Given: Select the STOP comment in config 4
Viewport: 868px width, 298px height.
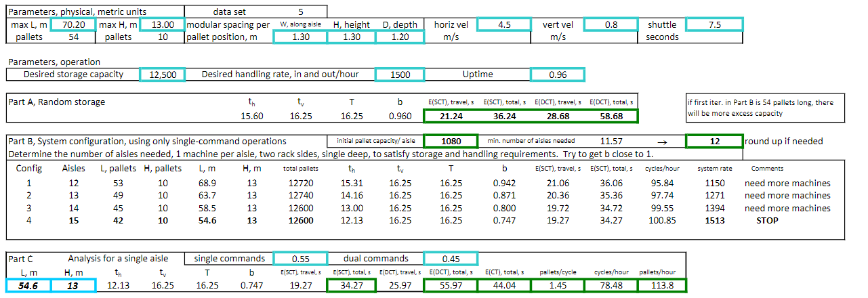Looking at the screenshot, I should pos(767,220).
